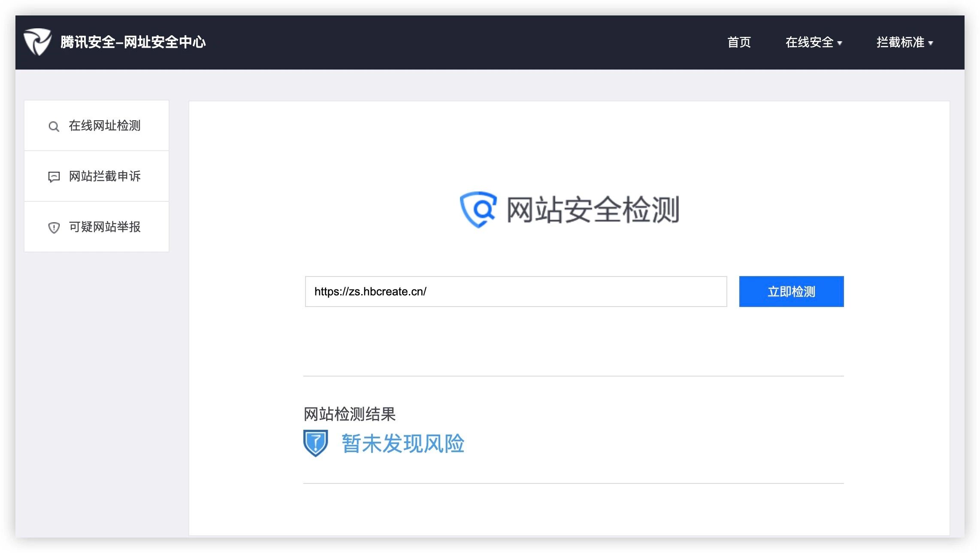This screenshot has width=980, height=553.
Task: Open the 首页 navigation item
Action: (x=739, y=42)
